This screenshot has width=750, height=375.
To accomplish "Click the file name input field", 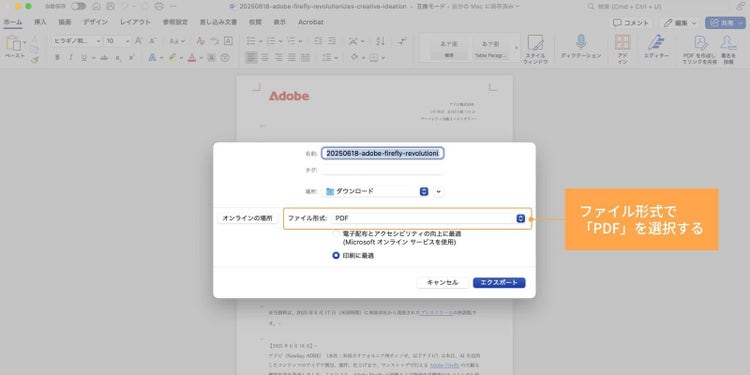I will [383, 153].
